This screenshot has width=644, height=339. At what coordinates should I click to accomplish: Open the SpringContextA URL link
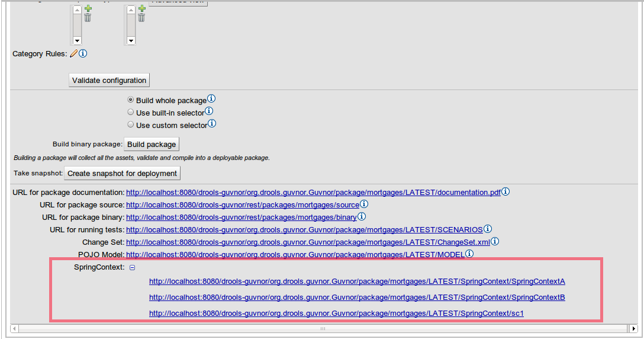(x=357, y=282)
